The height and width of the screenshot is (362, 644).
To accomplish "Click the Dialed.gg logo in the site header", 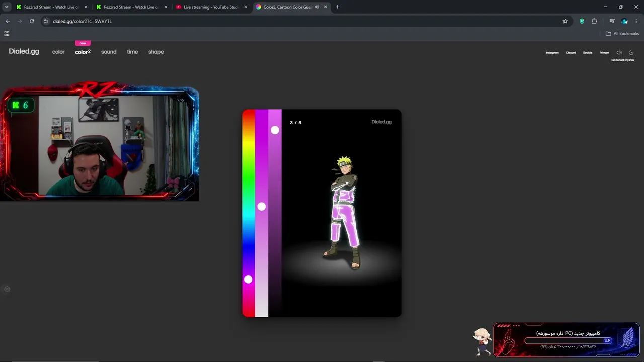I will (x=24, y=51).
